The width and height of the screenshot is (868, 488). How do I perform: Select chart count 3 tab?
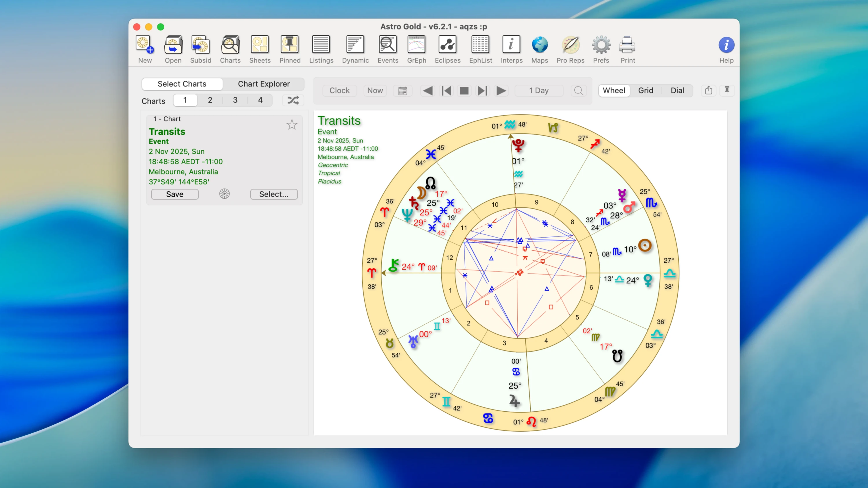(x=235, y=100)
